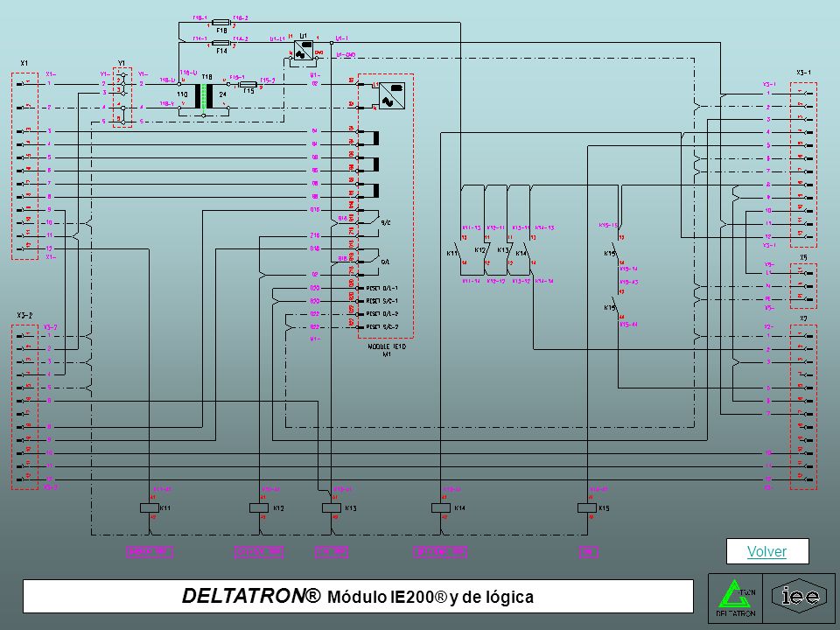Click the iee hexagon logo
840x630 pixels.
click(799, 596)
